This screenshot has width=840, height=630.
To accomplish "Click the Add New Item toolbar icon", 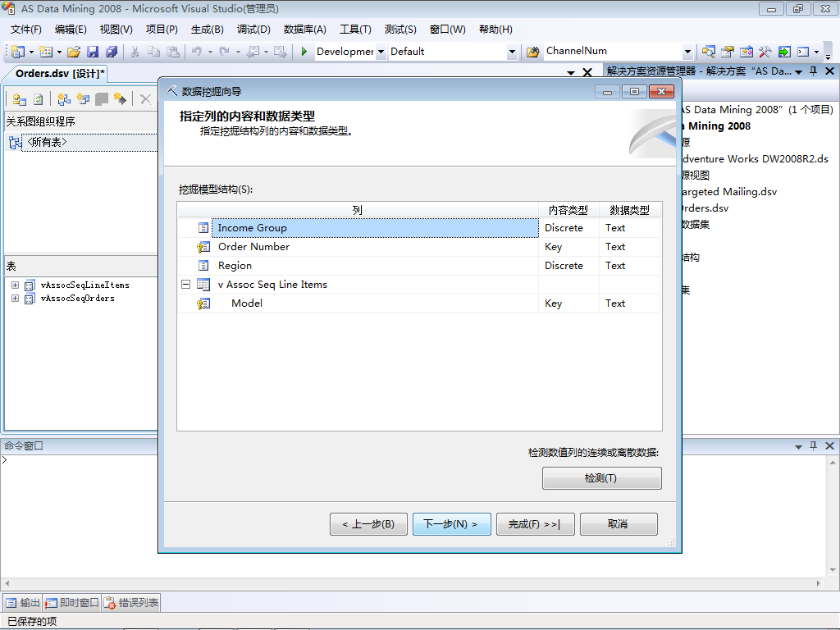I will 46,52.
